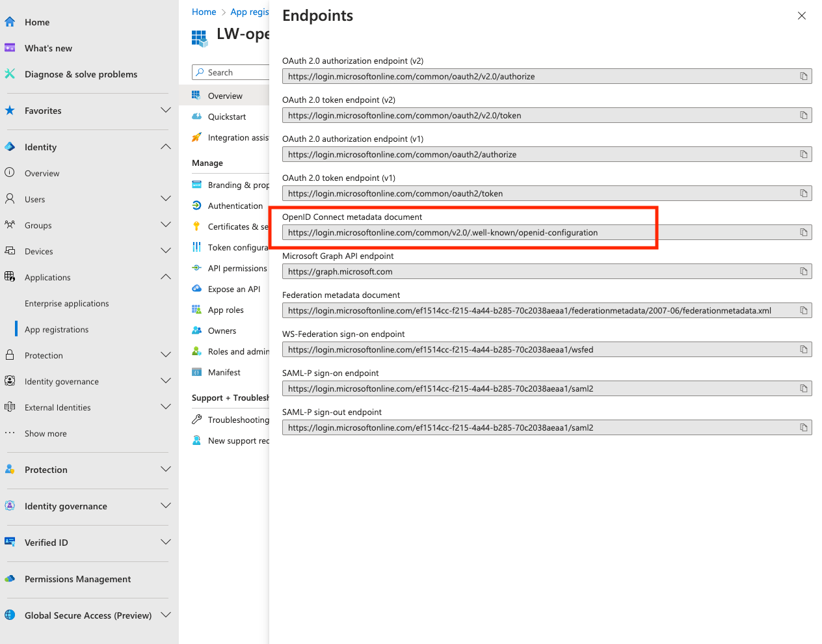Copy the OAuth 2.0 token endpoint (v2) URL

tap(804, 115)
